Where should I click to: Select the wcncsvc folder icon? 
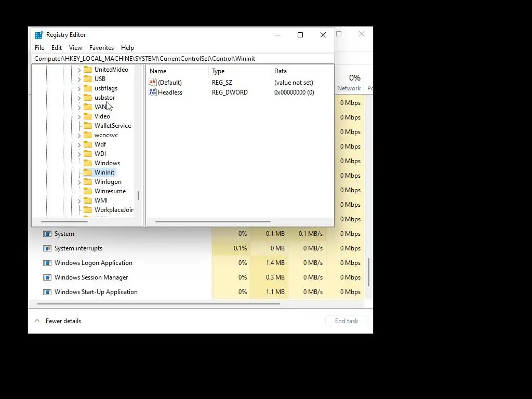tap(88, 135)
